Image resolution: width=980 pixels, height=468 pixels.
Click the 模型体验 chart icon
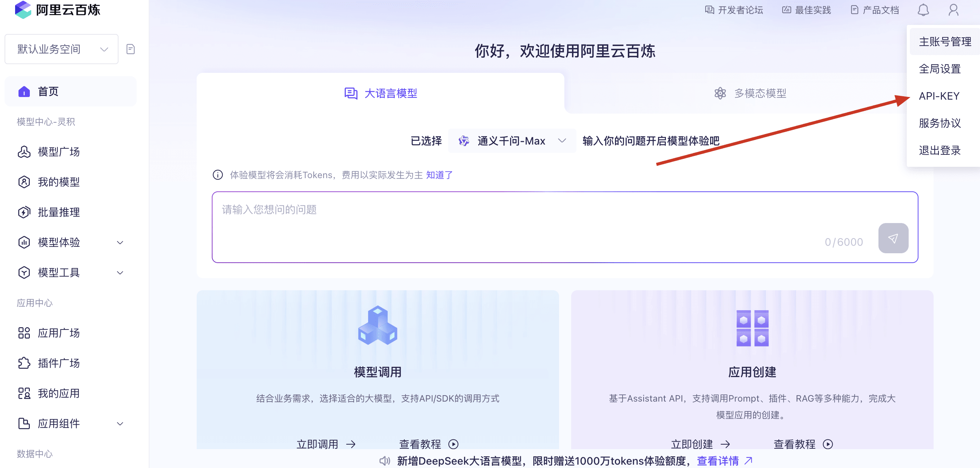tap(24, 242)
